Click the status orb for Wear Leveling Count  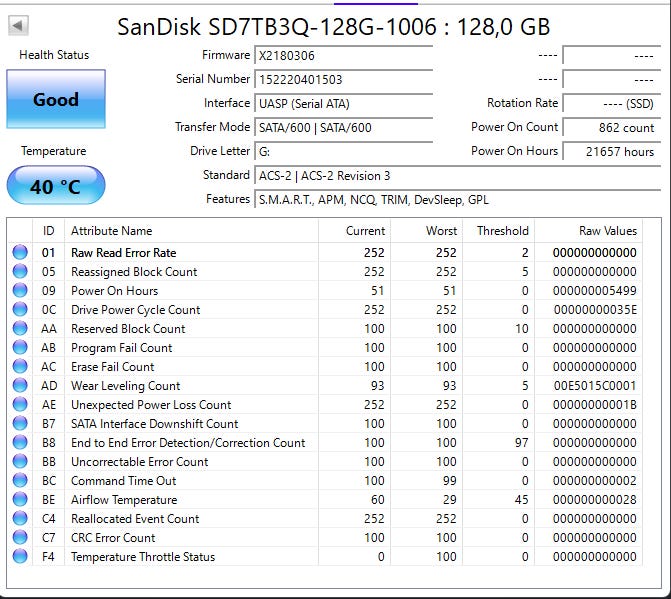pos(20,385)
